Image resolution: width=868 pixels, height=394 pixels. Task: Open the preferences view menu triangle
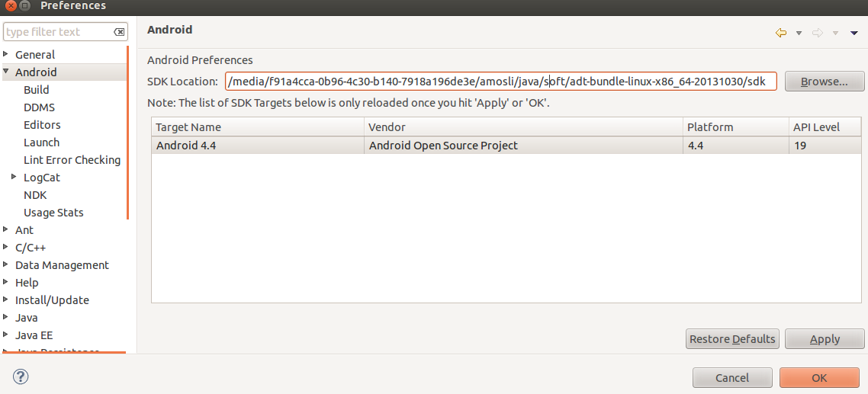click(x=854, y=33)
